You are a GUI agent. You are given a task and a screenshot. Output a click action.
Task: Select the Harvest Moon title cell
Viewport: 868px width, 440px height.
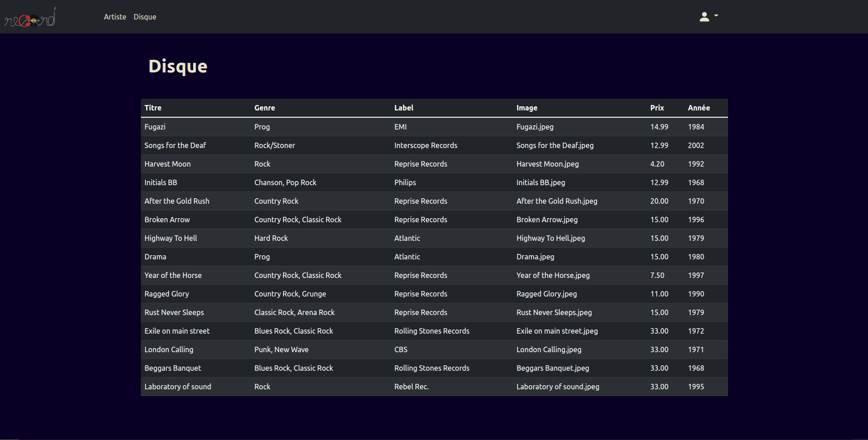[168, 164]
